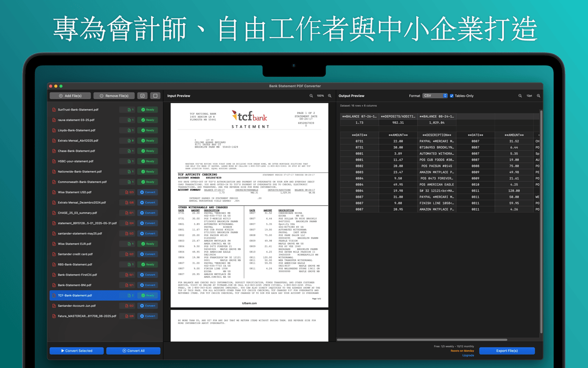Image resolution: width=588 pixels, height=368 pixels.
Task: Zoom in the Input Preview
Action: (x=329, y=96)
